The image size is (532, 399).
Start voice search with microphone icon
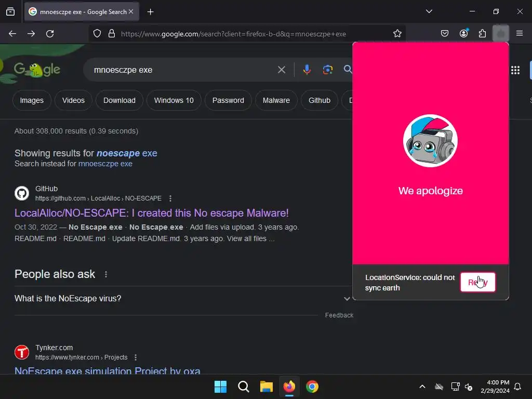[307, 70]
